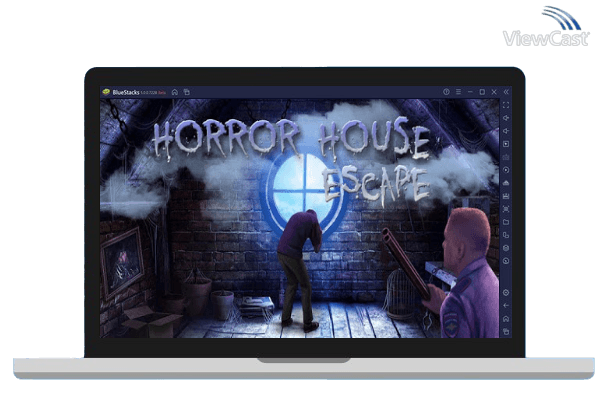This screenshot has height=414, width=602.
Task: Decrease volume using lower speaker icon
Action: tap(506, 131)
